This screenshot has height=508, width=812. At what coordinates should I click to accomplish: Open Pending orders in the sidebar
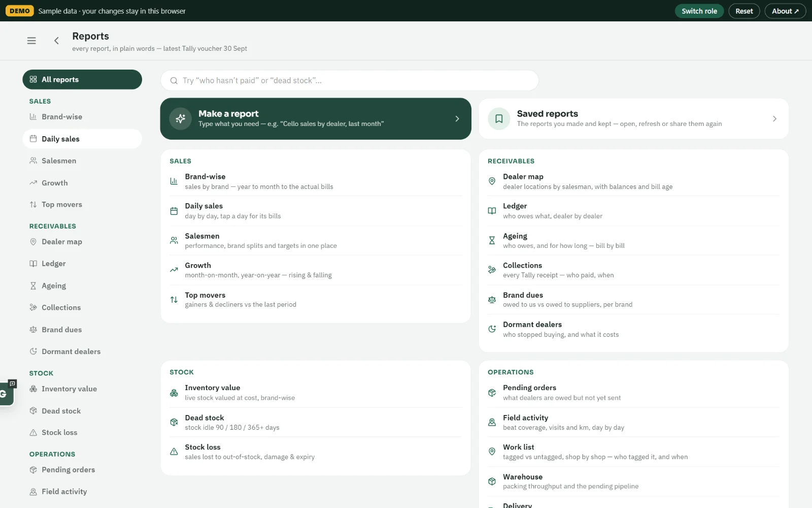pyautogui.click(x=82, y=470)
